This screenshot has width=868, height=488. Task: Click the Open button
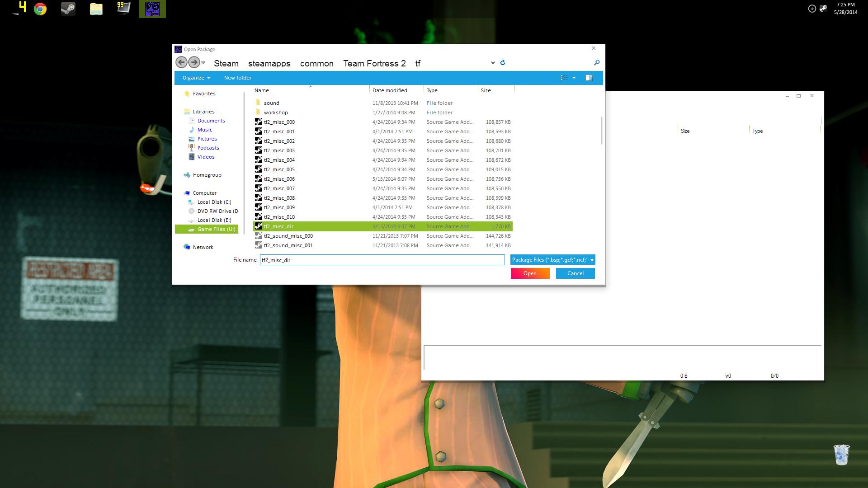pos(530,273)
